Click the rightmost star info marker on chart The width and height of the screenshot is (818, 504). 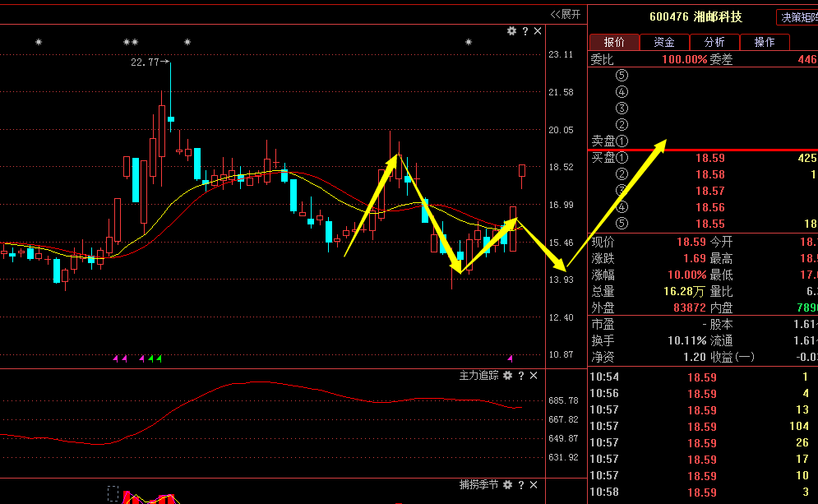pyautogui.click(x=469, y=42)
